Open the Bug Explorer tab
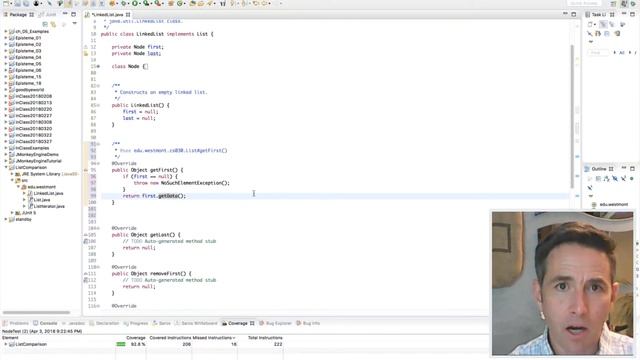This screenshot has height=360, width=640. click(x=276, y=323)
